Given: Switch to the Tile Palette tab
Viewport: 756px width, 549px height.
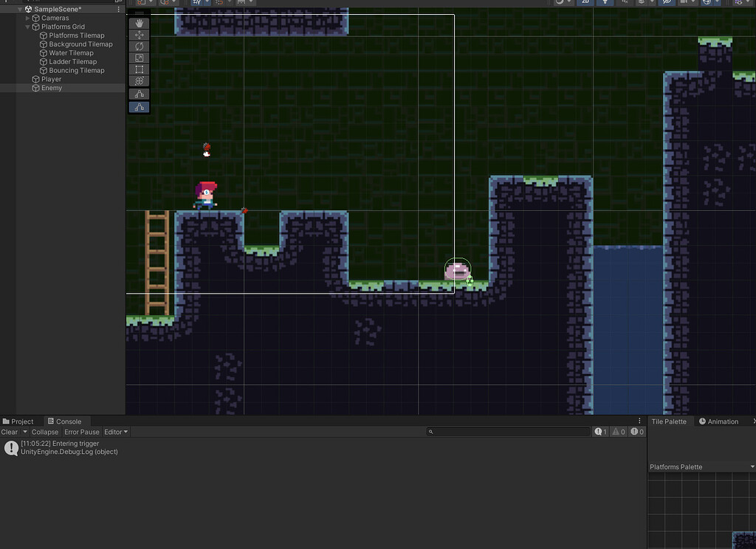Looking at the screenshot, I should 668,421.
